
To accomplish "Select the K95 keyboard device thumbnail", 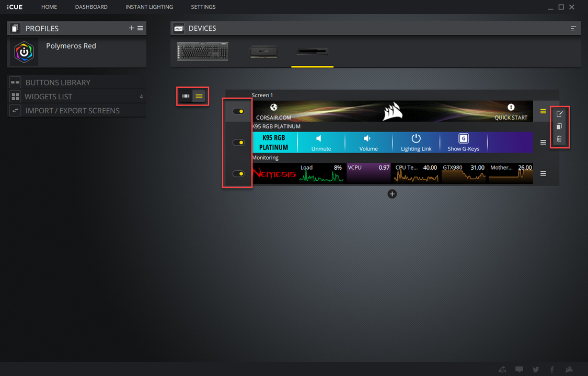I will click(203, 51).
